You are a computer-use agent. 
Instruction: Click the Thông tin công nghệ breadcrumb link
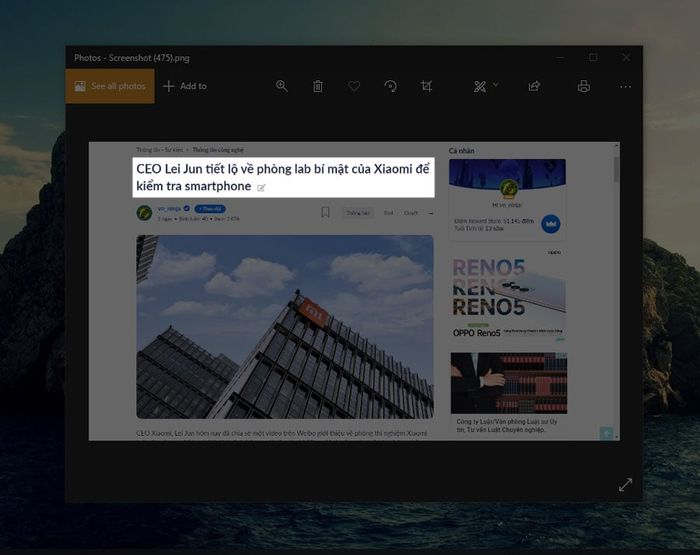(x=218, y=150)
